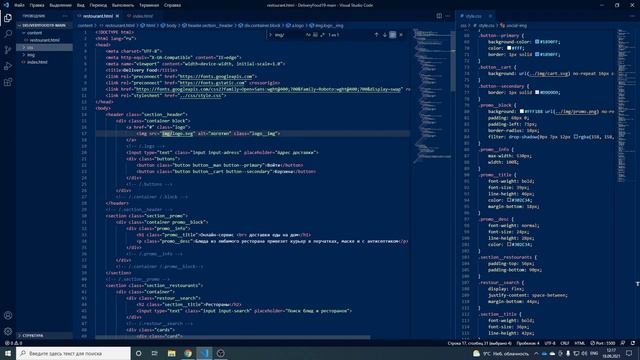Image resolution: width=640 pixels, height=360 pixels.
Task: Open the Выделение menu
Action: (x=60, y=5)
